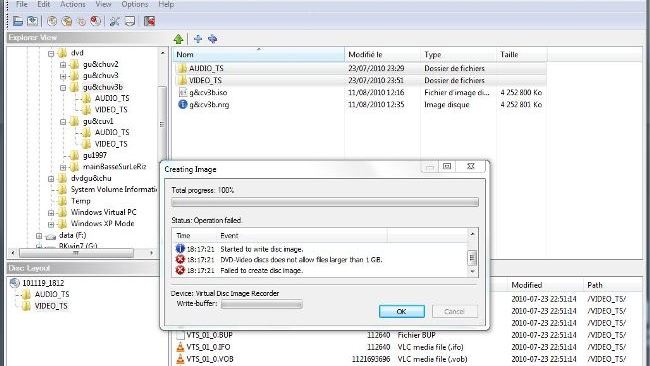This screenshot has height=366, width=650.
Task: Click the blue plus Add all icon with arrows
Action: click(x=213, y=39)
